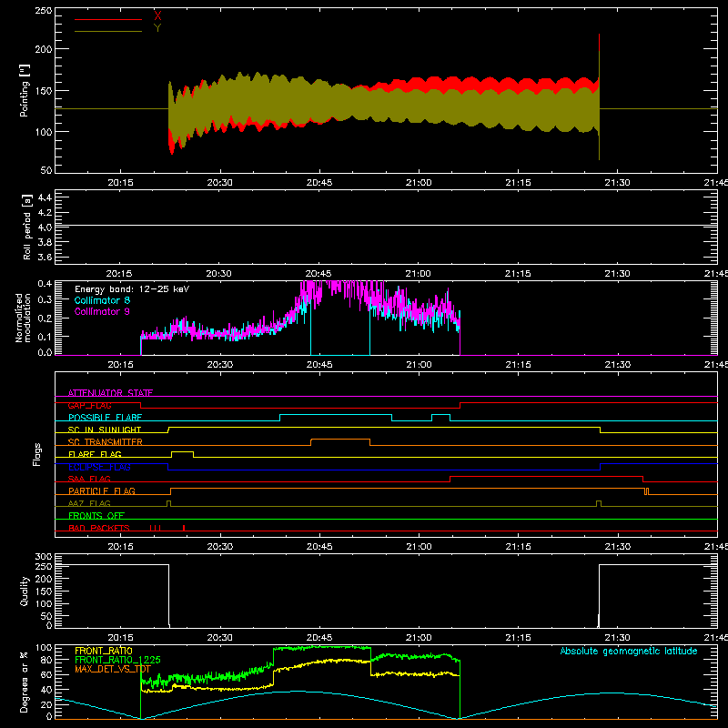
Task: Click the 'Flags' vertical axis title
Action: pos(36,454)
